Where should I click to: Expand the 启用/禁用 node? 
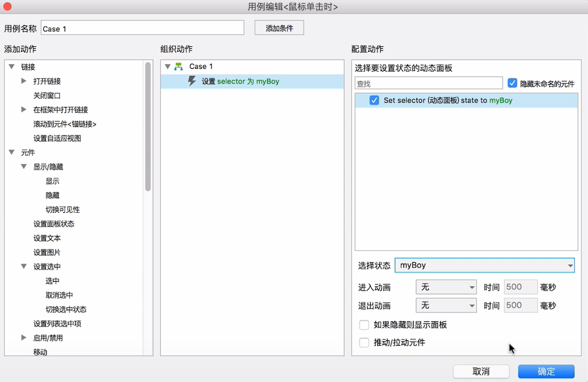tap(23, 338)
